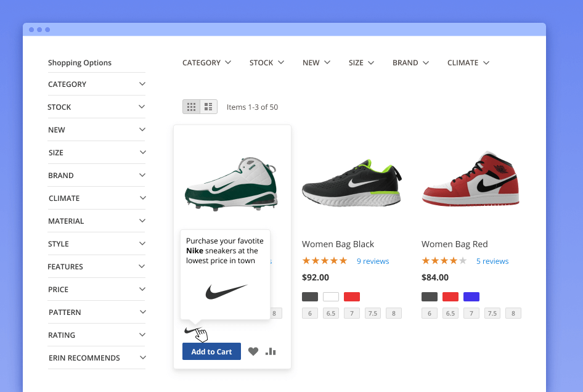The height and width of the screenshot is (392, 583).
Task: Select the star rating for Women Bag Red
Action: tap(444, 260)
